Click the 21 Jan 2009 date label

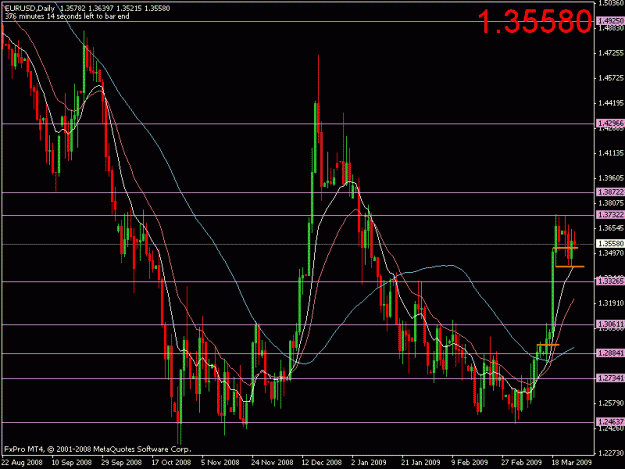click(x=421, y=463)
